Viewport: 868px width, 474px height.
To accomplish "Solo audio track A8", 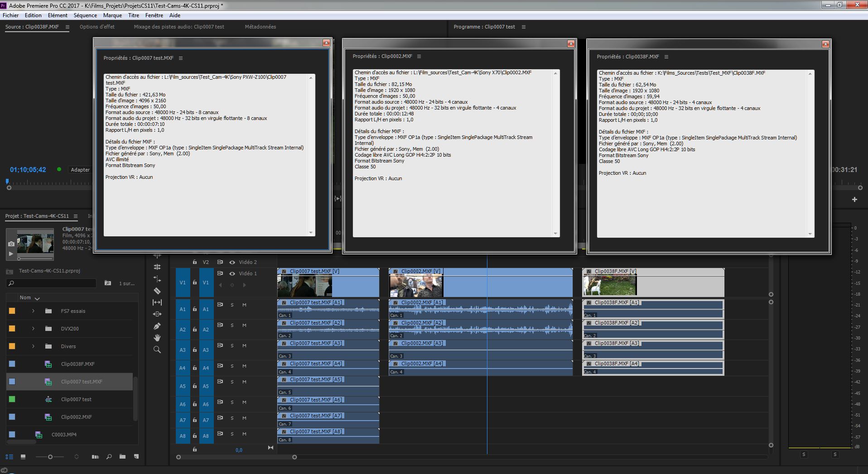I will click(232, 434).
